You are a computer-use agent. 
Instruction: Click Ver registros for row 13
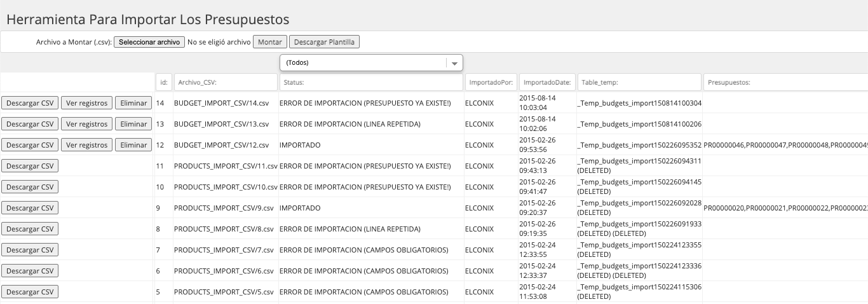[86, 124]
